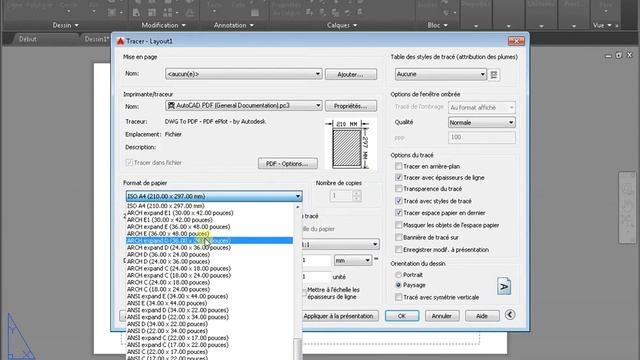Check Masquer les objets de l'espace papier
The width and height of the screenshot is (640, 360).
tap(398, 225)
